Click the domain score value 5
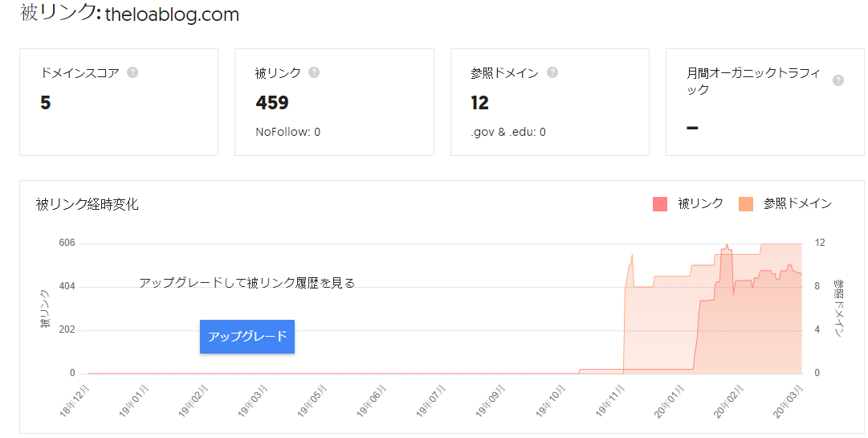 tap(46, 102)
